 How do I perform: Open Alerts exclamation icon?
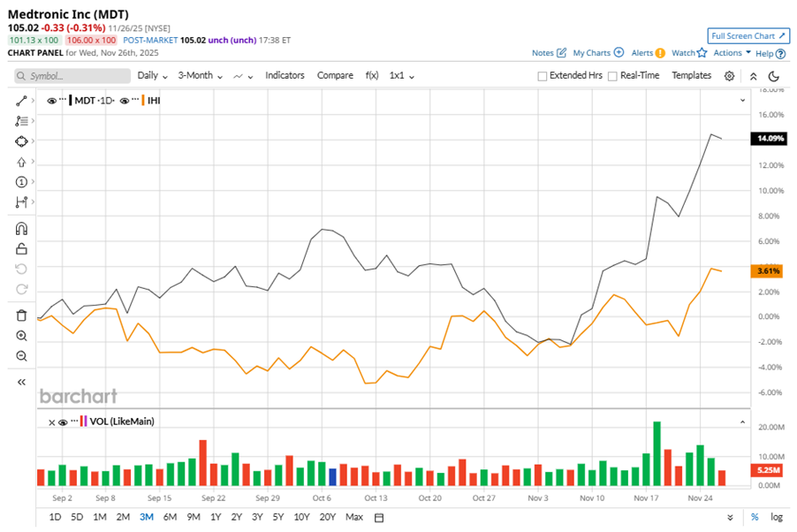660,53
